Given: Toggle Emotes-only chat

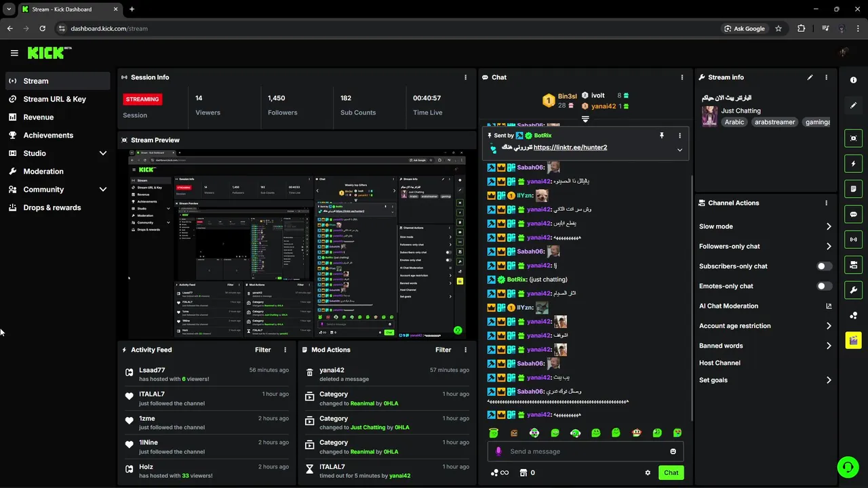Looking at the screenshot, I should [x=824, y=286].
